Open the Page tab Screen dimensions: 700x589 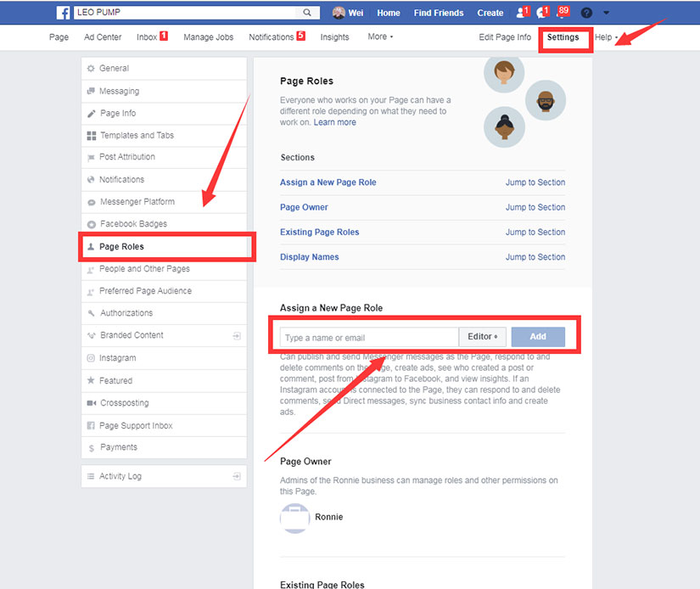(x=59, y=37)
